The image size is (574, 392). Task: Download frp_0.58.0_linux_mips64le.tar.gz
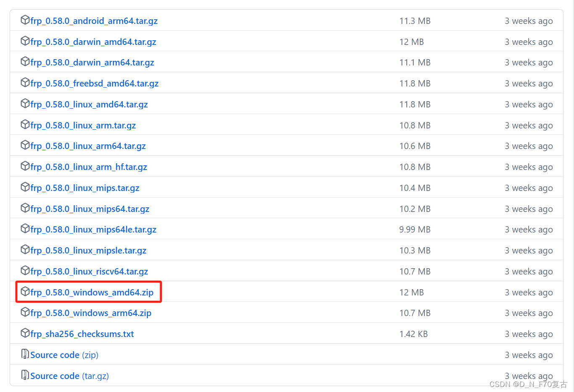[93, 230]
